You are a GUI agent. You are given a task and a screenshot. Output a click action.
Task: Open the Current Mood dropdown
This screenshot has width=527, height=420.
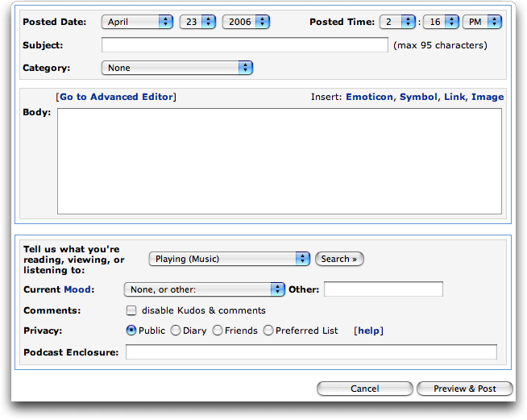click(x=205, y=289)
